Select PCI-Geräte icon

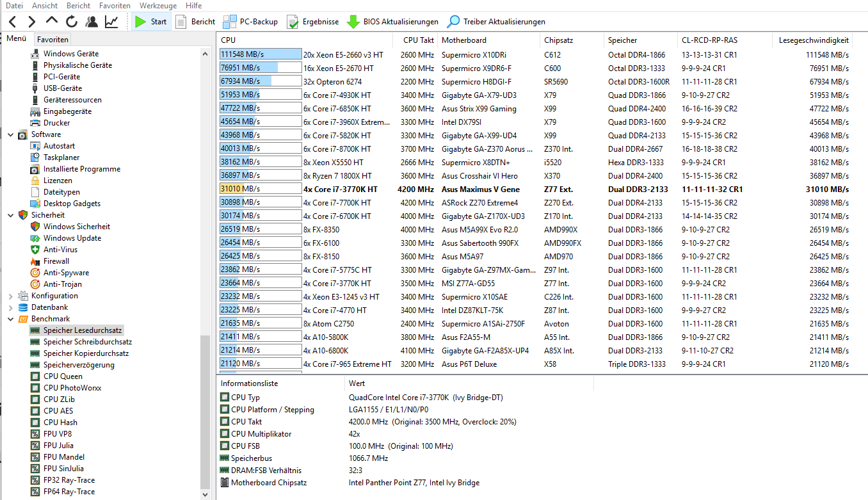pos(35,77)
